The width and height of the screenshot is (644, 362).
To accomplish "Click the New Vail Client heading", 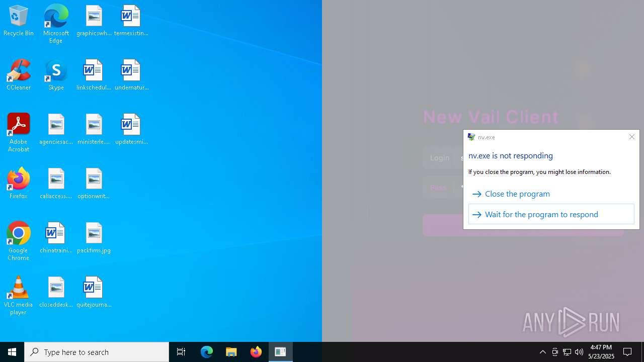I will (x=491, y=117).
